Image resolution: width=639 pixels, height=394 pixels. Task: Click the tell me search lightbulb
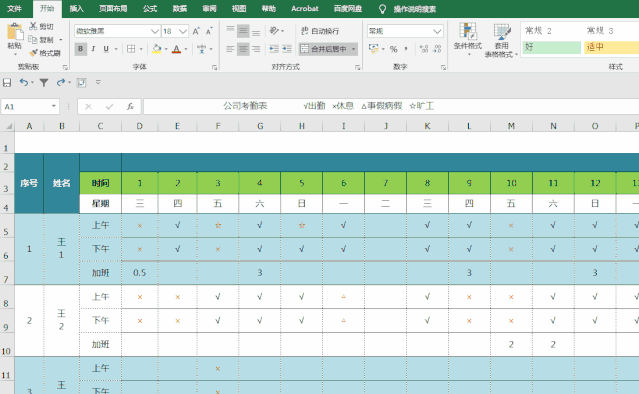[382, 9]
